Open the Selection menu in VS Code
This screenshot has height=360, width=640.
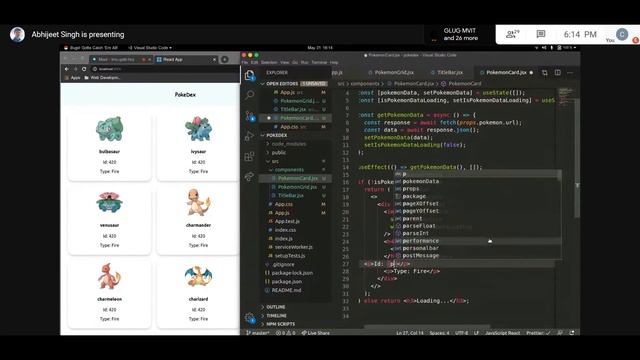(x=269, y=62)
